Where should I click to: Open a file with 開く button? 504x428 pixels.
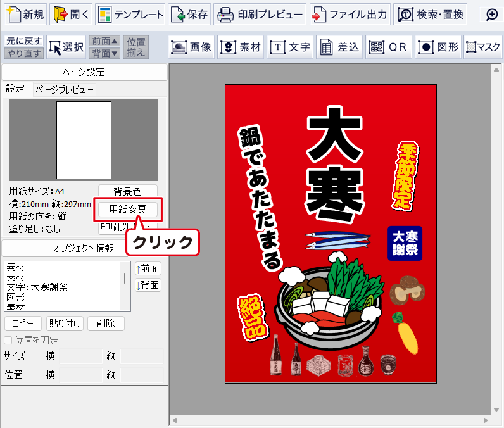71,14
